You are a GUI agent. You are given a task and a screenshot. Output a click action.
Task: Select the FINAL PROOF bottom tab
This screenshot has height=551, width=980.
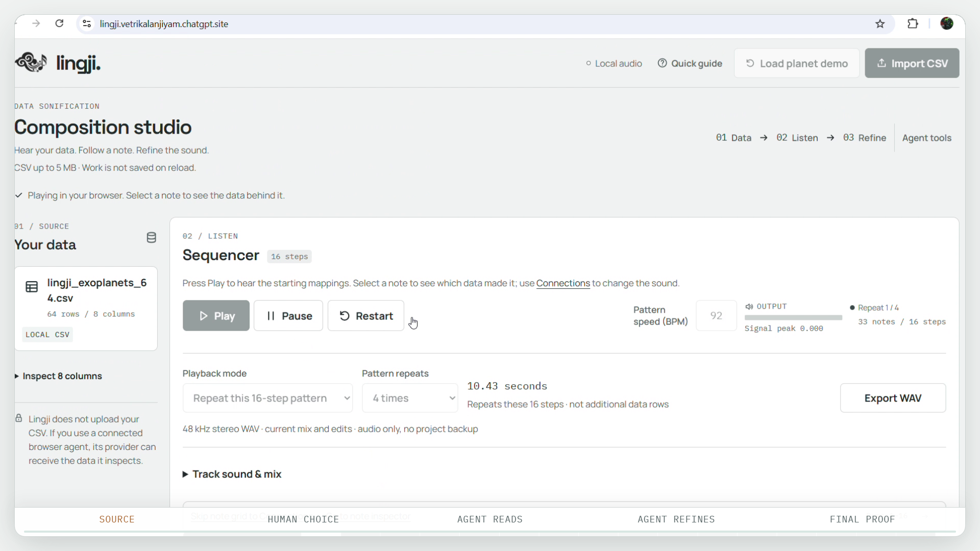[863, 519]
